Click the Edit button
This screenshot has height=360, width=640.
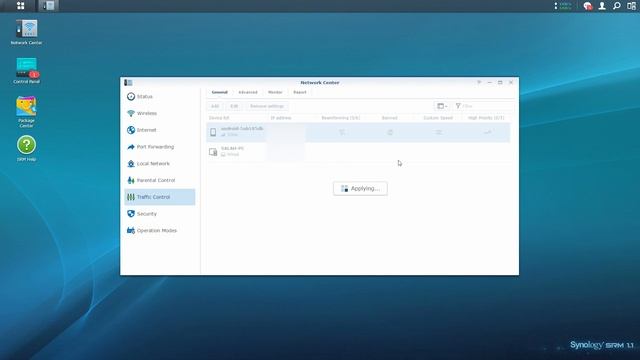click(234, 106)
